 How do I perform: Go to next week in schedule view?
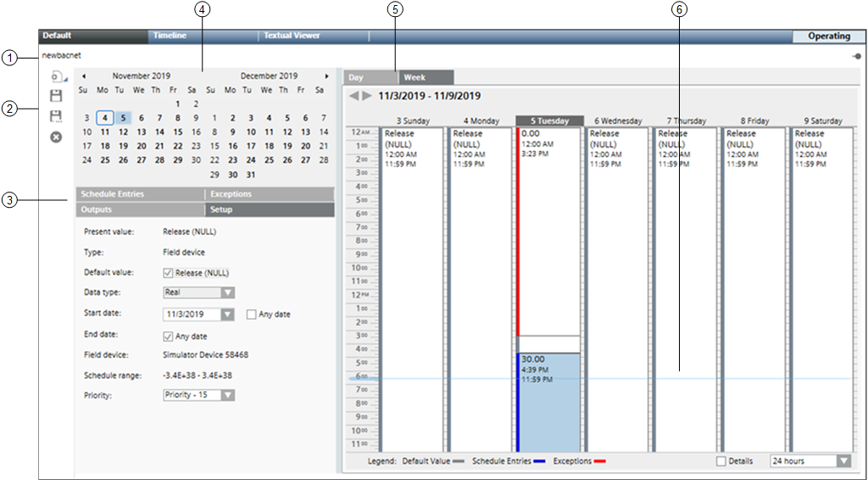(x=367, y=96)
